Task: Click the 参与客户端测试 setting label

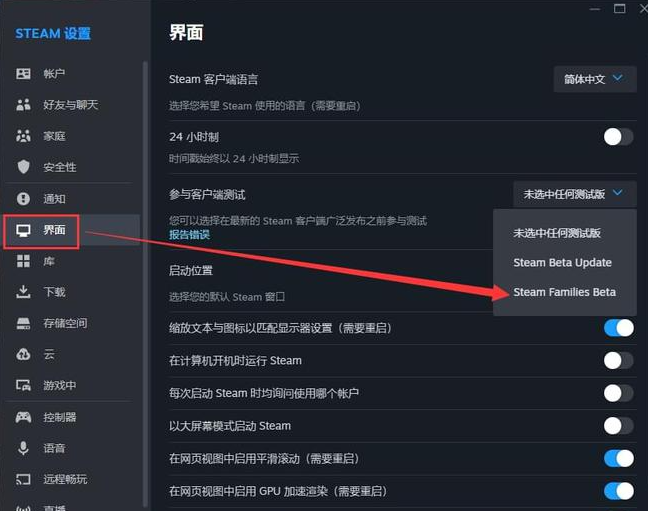Action: point(207,194)
